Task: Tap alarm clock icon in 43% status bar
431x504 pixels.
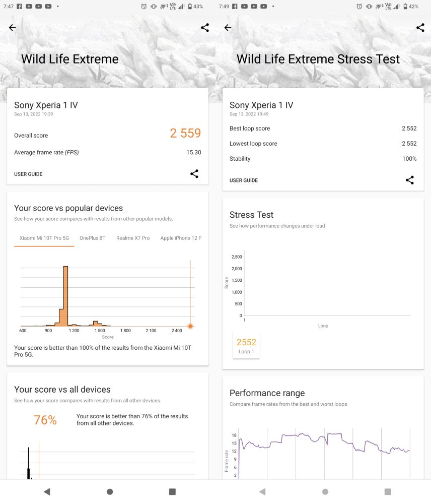Action: pos(144,6)
